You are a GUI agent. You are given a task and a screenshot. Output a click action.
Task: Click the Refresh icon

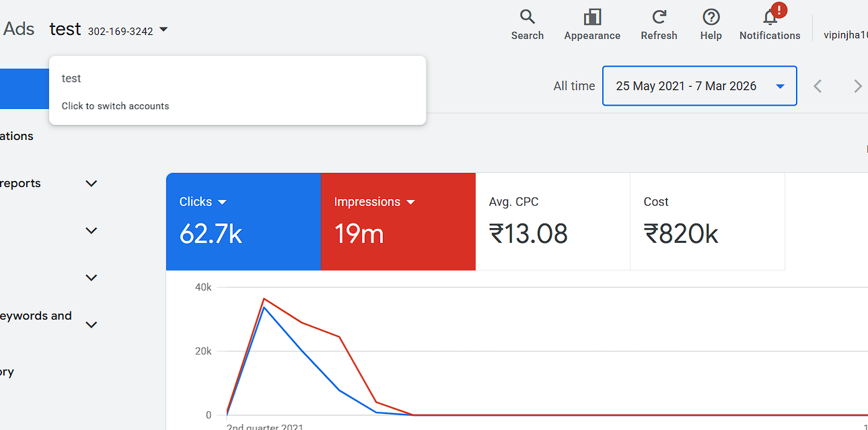[659, 18]
